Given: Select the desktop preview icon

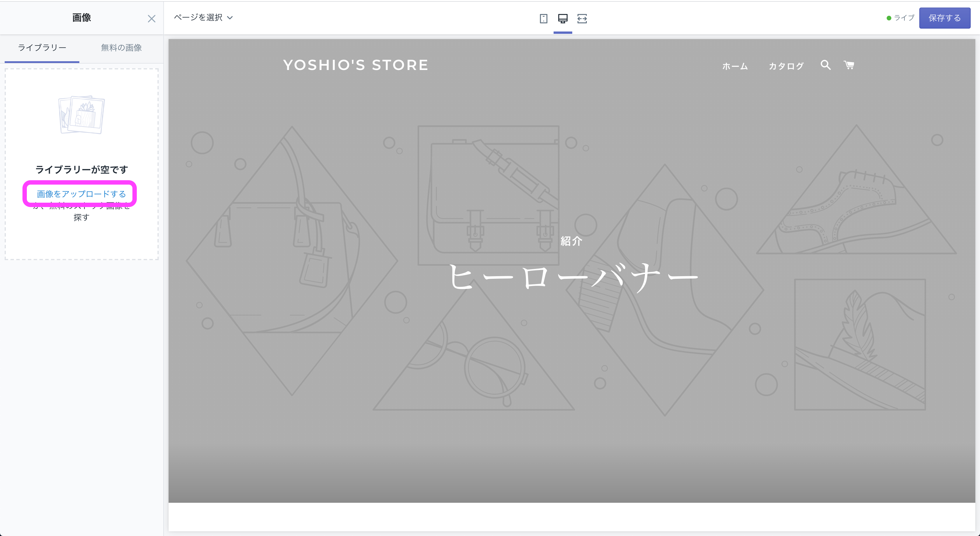Looking at the screenshot, I should (563, 18).
